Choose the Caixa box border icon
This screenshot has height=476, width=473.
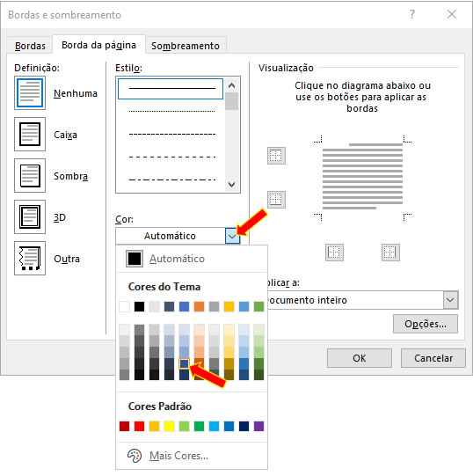[x=30, y=135]
